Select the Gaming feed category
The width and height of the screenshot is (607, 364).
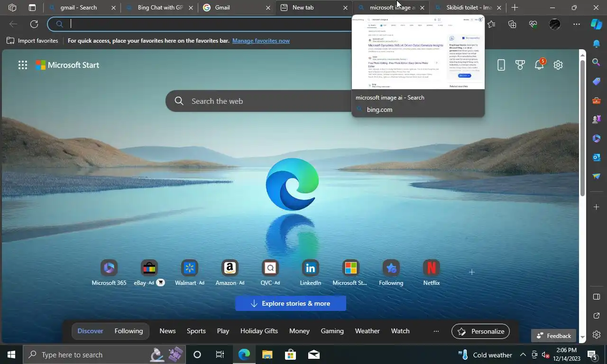(332, 331)
